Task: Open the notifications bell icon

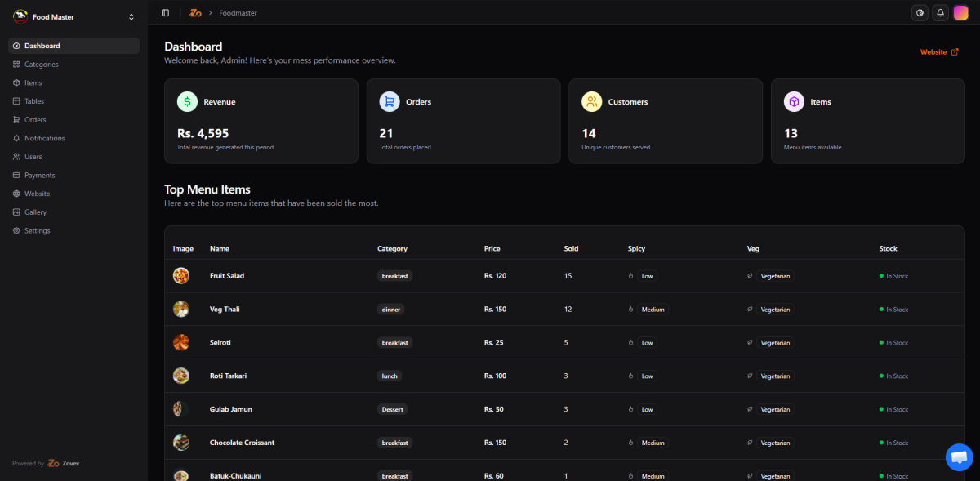Action: click(940, 13)
